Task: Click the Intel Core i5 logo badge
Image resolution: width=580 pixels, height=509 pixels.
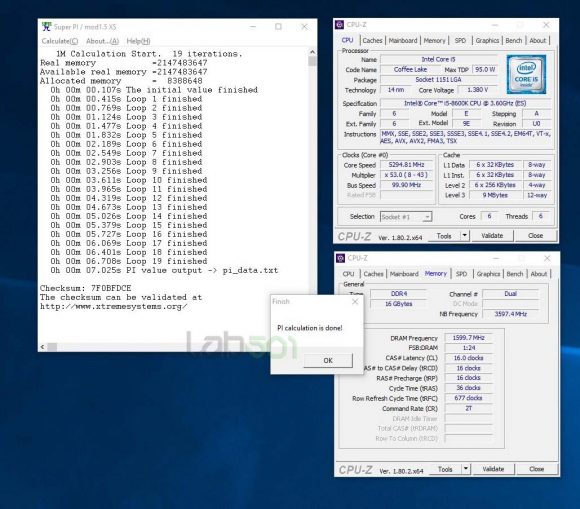Action: [526, 74]
